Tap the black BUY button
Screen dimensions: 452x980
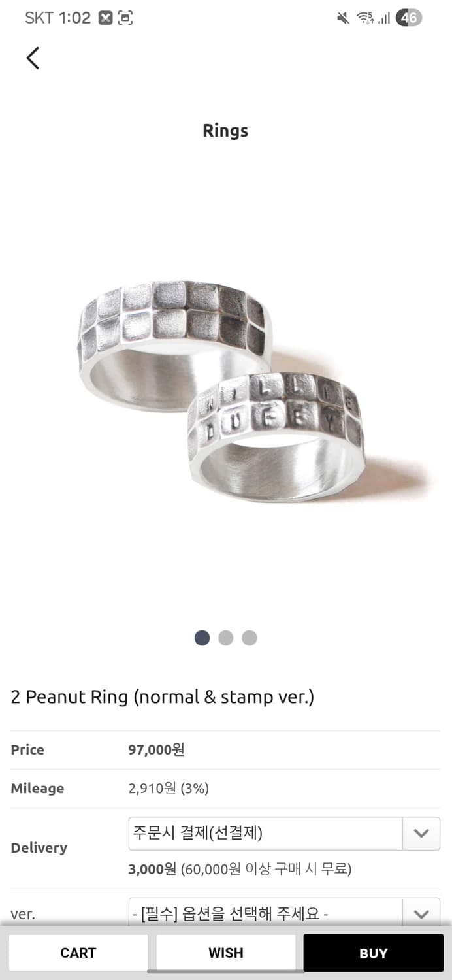pyautogui.click(x=374, y=953)
